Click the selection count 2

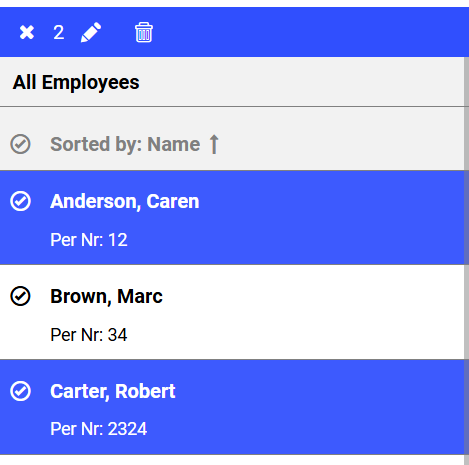click(59, 32)
